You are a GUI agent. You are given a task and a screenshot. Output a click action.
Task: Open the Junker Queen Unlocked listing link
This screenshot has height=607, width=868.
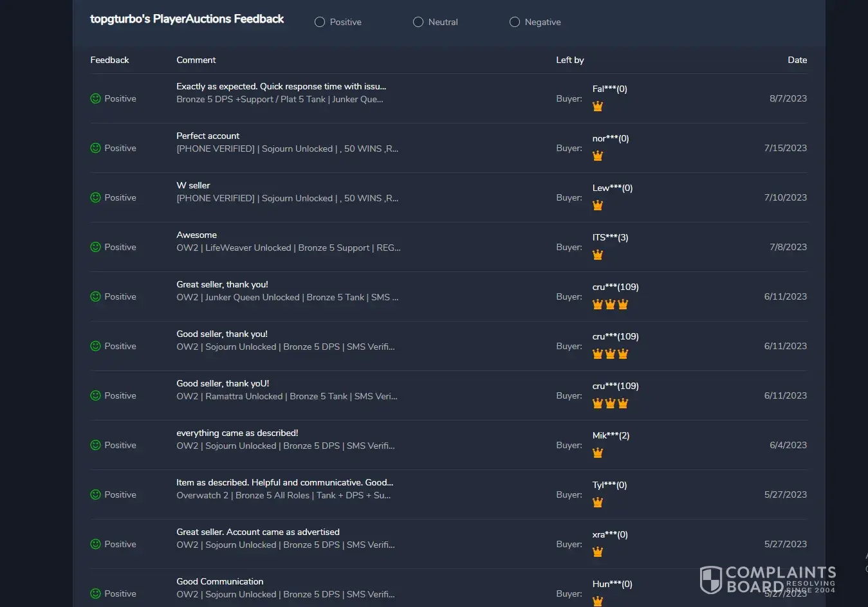287,298
